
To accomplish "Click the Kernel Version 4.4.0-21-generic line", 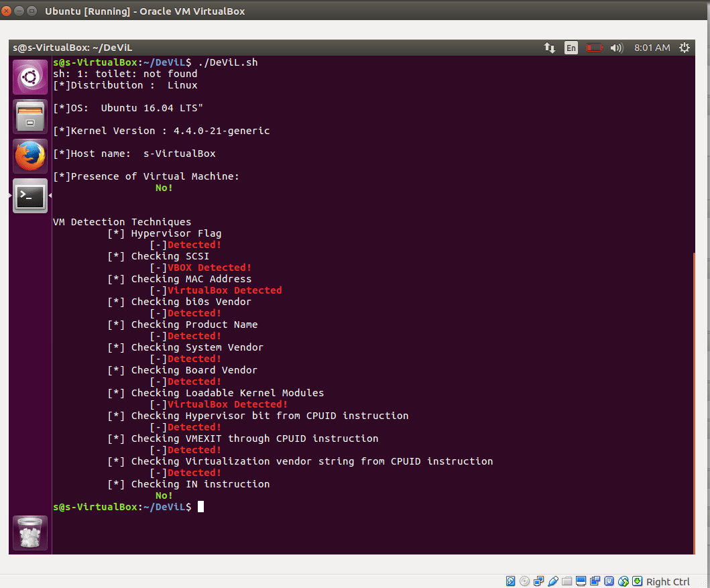I will (x=161, y=131).
